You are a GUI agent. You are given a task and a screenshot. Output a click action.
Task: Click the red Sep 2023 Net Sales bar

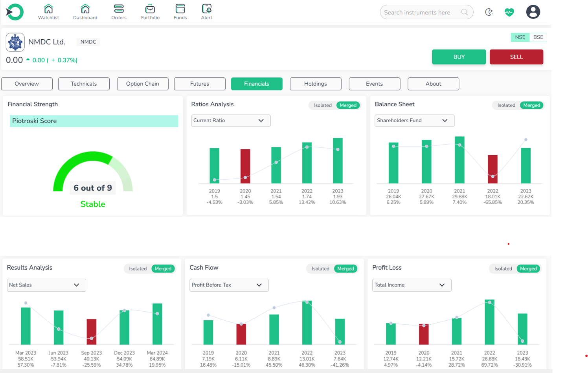pyautogui.click(x=92, y=332)
